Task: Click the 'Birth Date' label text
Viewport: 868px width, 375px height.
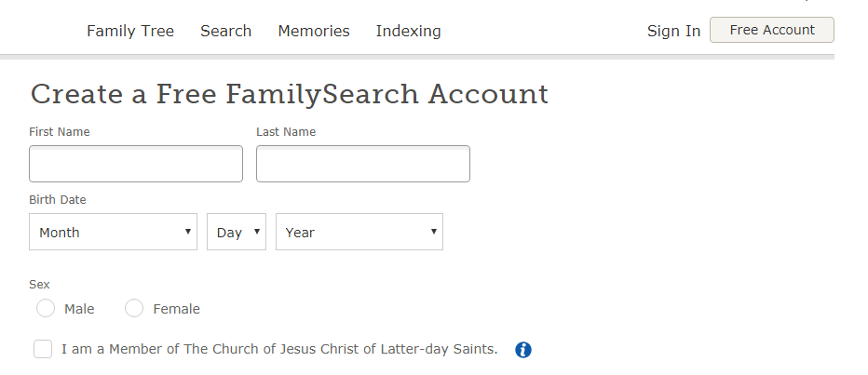Action: click(x=58, y=200)
